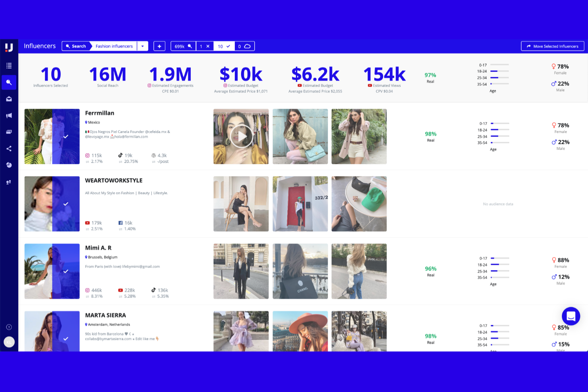Open the 10 selected influencers list
This screenshot has height=392, width=588.
(224, 46)
